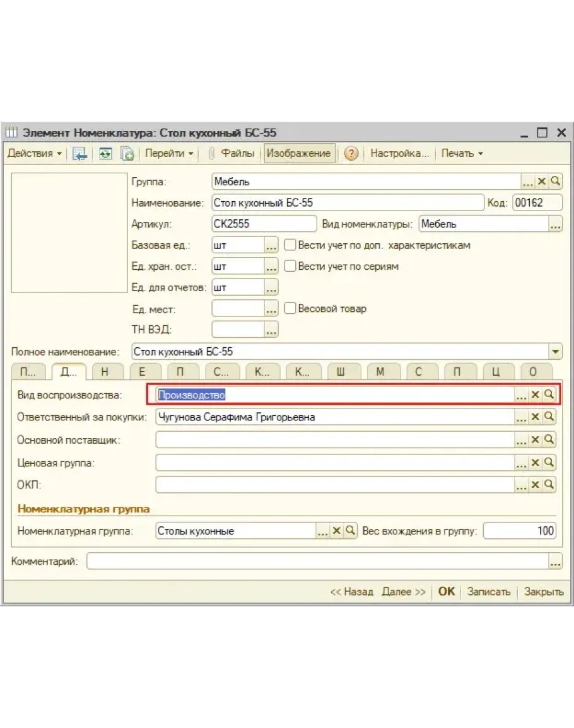Click magnifier icon in the ОКП field
Screen dimensions: 574x728
(549, 485)
